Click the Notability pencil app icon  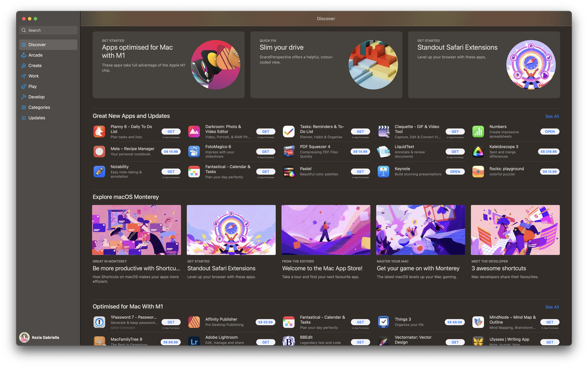click(x=99, y=172)
